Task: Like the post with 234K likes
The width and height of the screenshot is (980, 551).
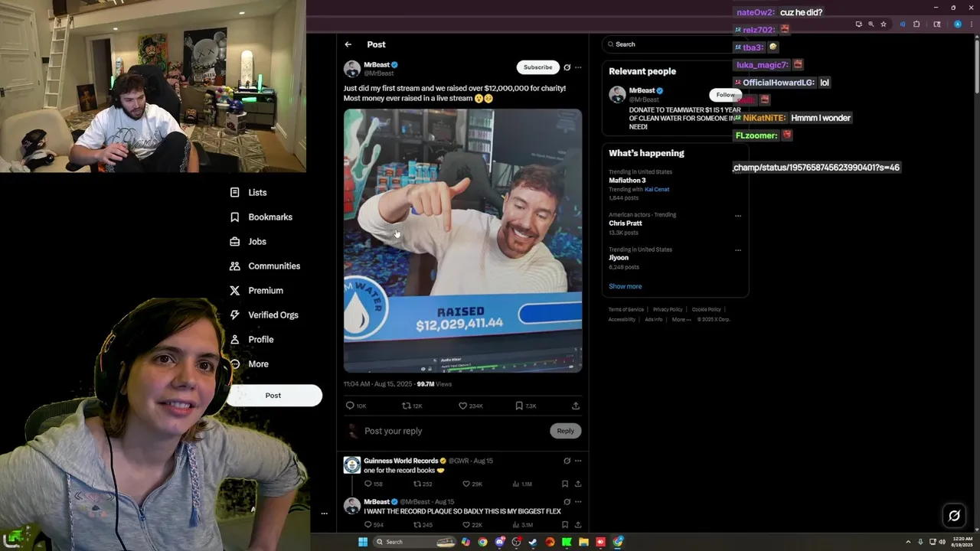Action: [471, 406]
